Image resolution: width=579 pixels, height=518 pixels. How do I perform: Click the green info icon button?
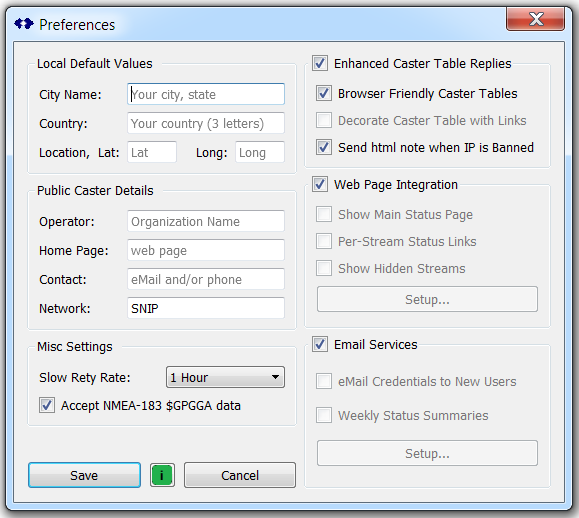click(x=162, y=475)
